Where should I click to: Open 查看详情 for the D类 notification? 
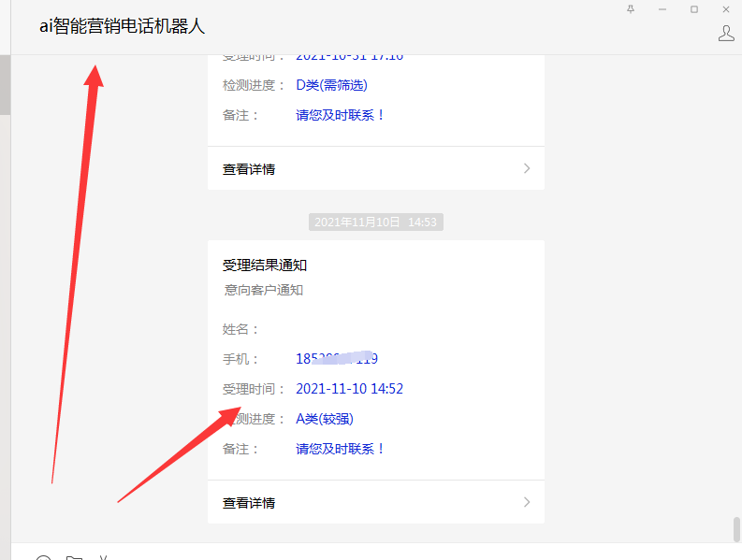pyautogui.click(x=376, y=168)
